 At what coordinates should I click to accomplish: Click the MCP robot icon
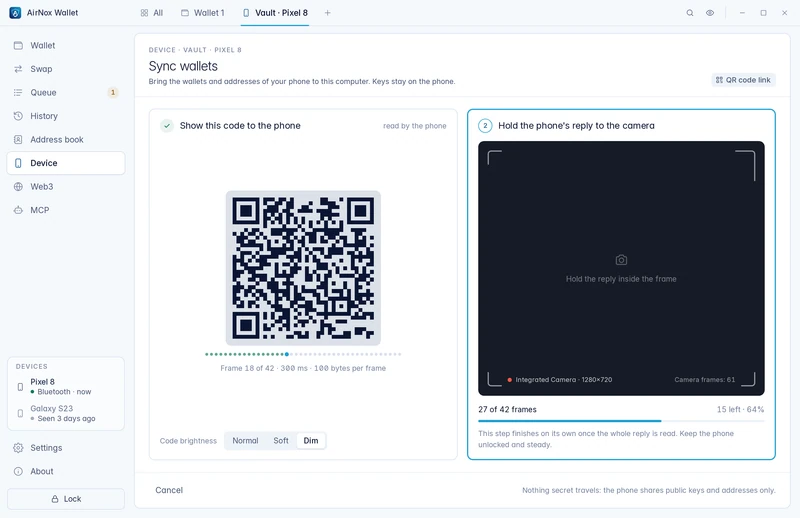(18, 210)
